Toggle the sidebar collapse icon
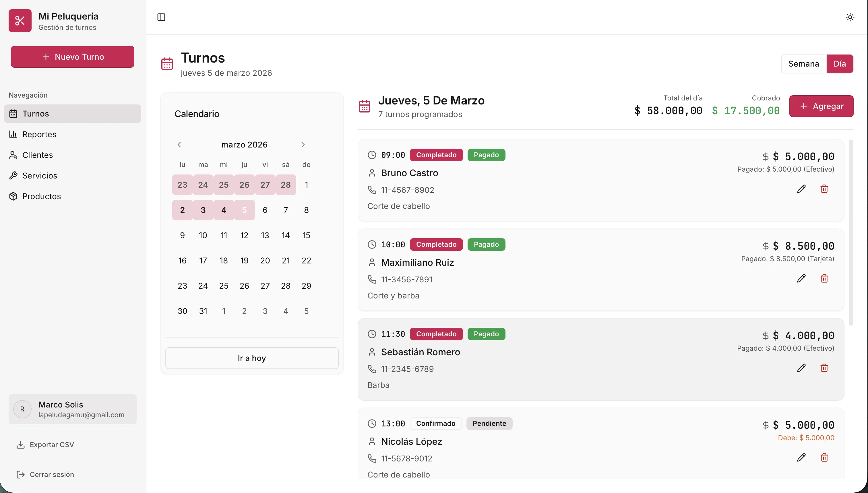The width and height of the screenshot is (868, 493). click(x=161, y=17)
